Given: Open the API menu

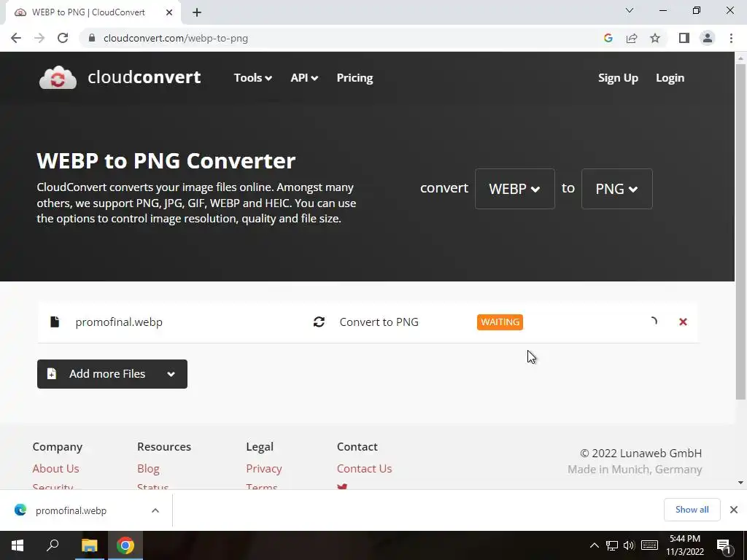Looking at the screenshot, I should point(304,77).
